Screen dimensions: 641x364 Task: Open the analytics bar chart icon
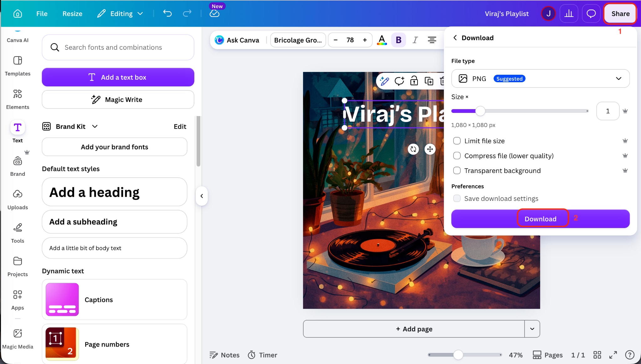569,13
